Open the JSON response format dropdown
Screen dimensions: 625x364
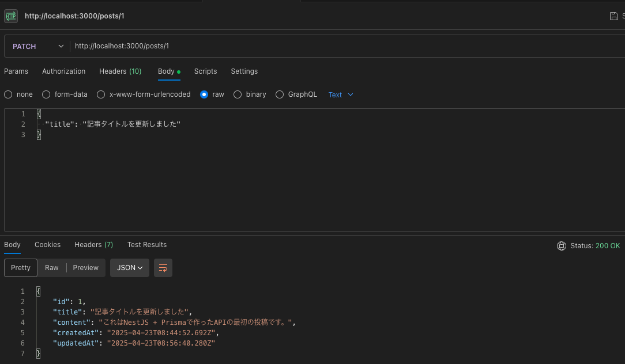coord(130,268)
